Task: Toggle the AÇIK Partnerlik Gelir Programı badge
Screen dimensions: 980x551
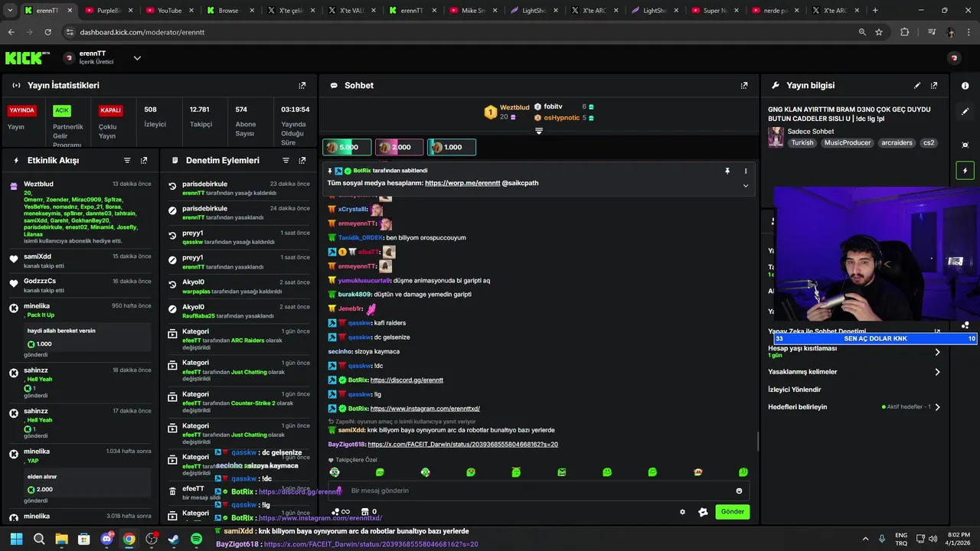Action: pos(62,110)
